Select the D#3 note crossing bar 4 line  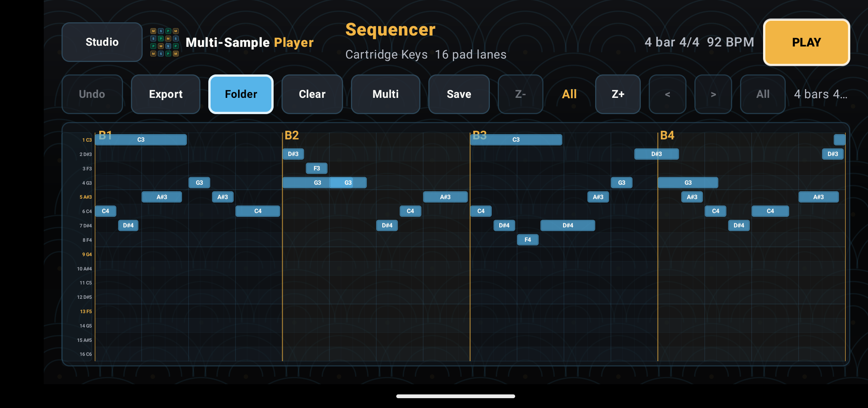[x=656, y=154]
